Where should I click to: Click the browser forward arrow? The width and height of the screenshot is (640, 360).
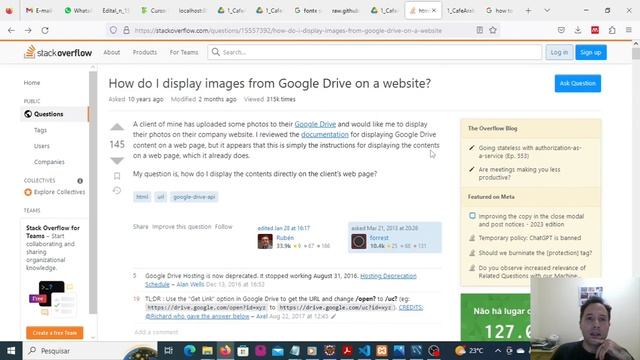[28, 30]
